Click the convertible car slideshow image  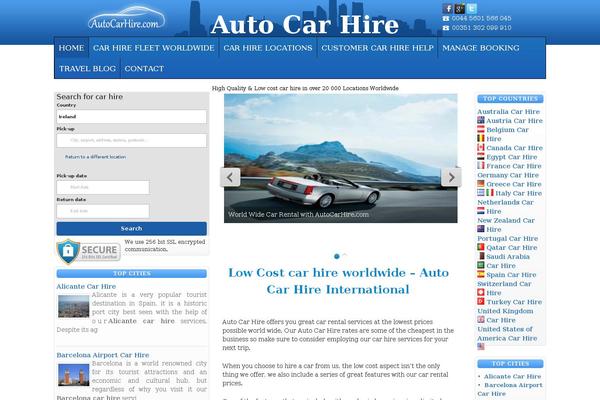coord(341,158)
